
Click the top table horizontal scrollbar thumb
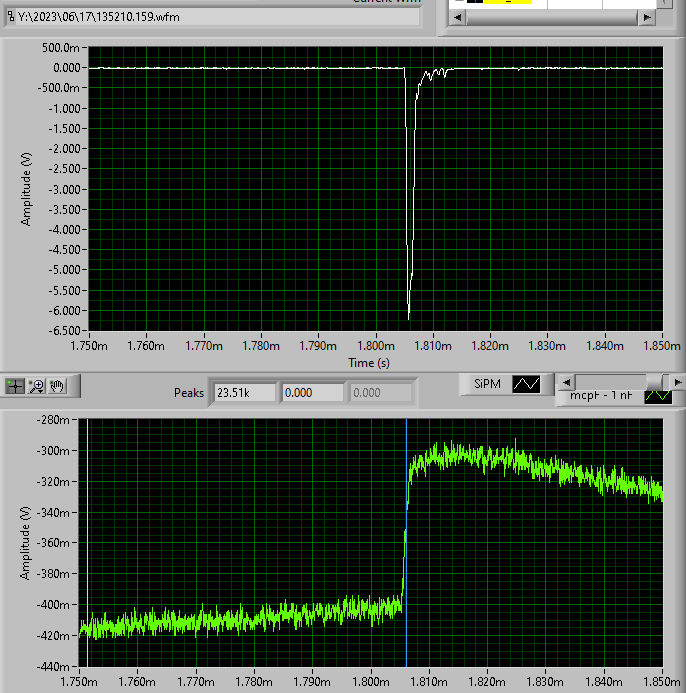[552, 17]
